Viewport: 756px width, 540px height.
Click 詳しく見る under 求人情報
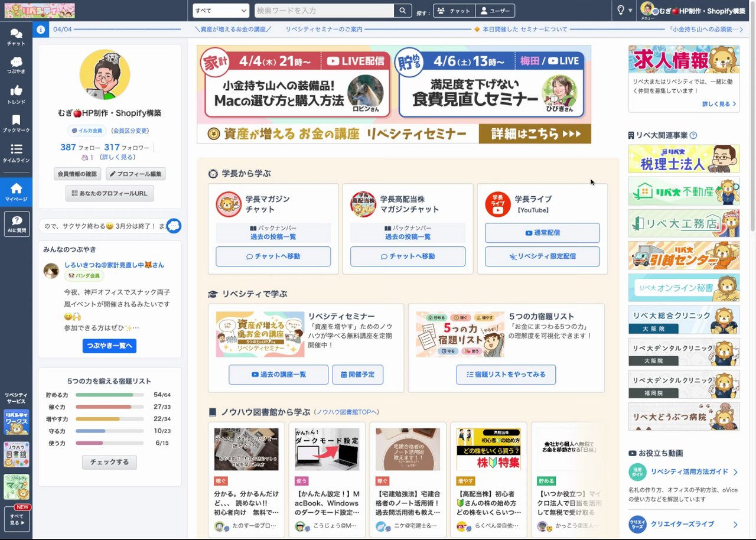click(x=719, y=104)
